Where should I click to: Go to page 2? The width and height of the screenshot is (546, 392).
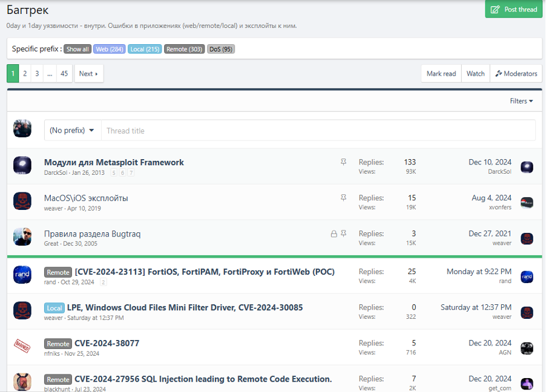[25, 73]
